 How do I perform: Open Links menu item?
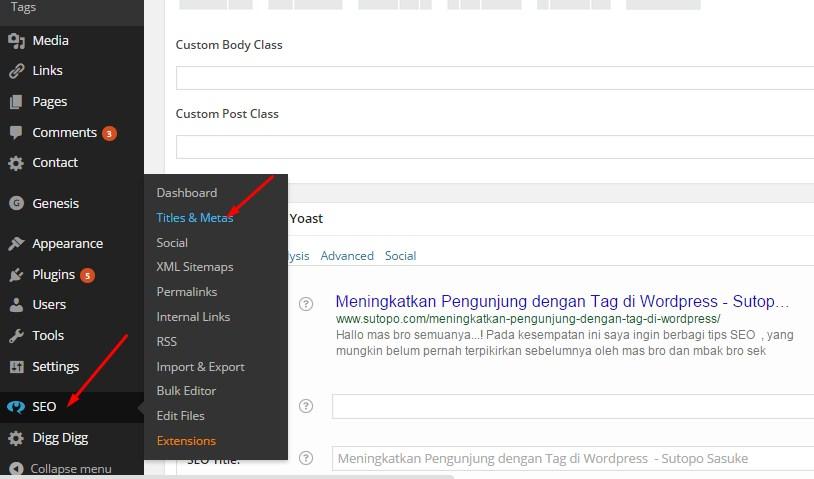[x=47, y=71]
